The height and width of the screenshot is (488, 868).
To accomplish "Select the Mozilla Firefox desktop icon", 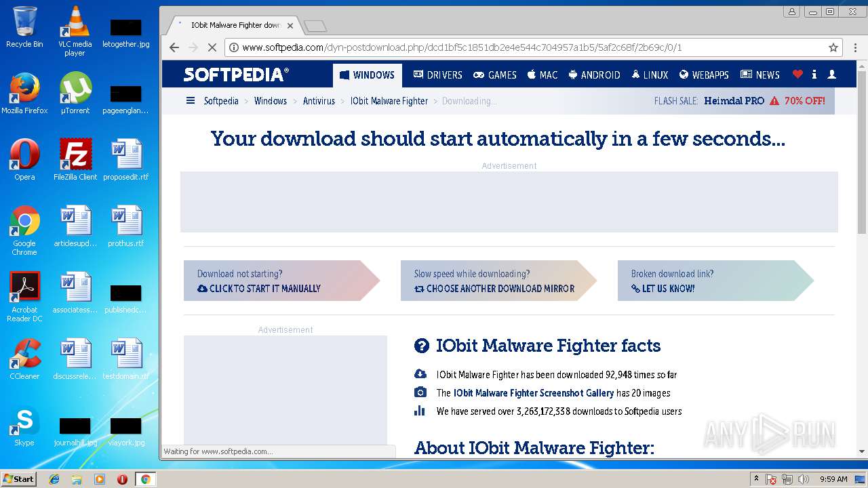I will click(24, 93).
